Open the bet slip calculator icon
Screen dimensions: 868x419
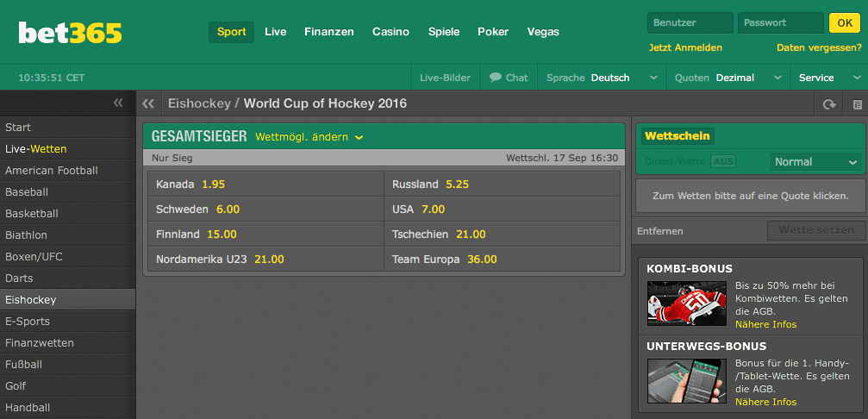(x=857, y=104)
